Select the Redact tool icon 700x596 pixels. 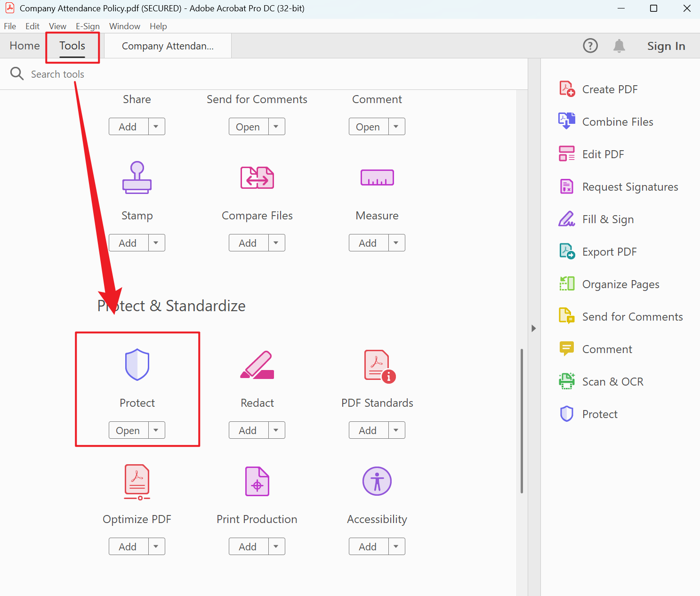257,365
